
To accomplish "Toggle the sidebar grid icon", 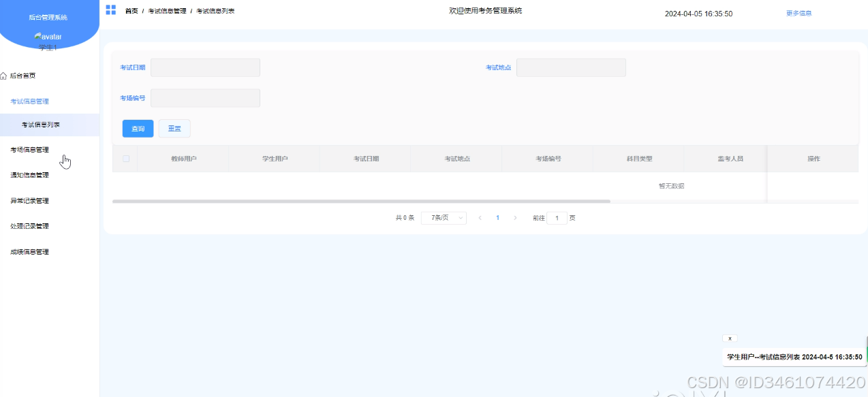I will coord(110,10).
